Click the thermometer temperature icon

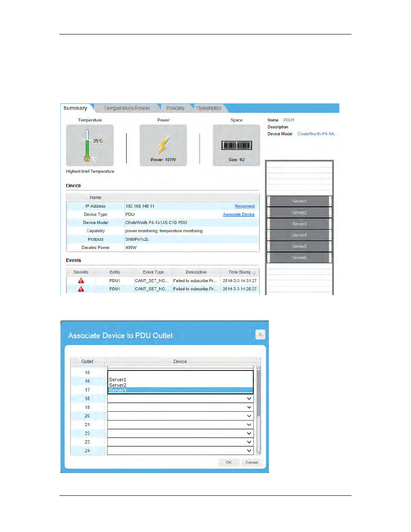[90, 145]
